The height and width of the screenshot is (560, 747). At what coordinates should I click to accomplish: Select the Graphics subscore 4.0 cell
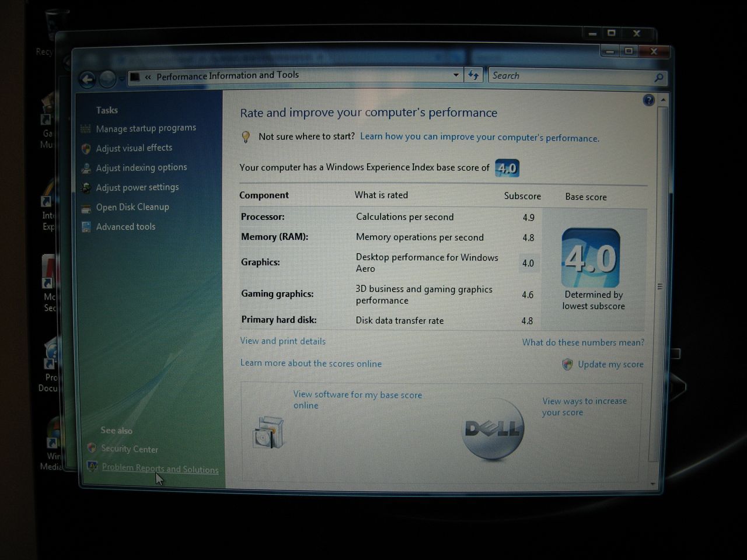(528, 263)
